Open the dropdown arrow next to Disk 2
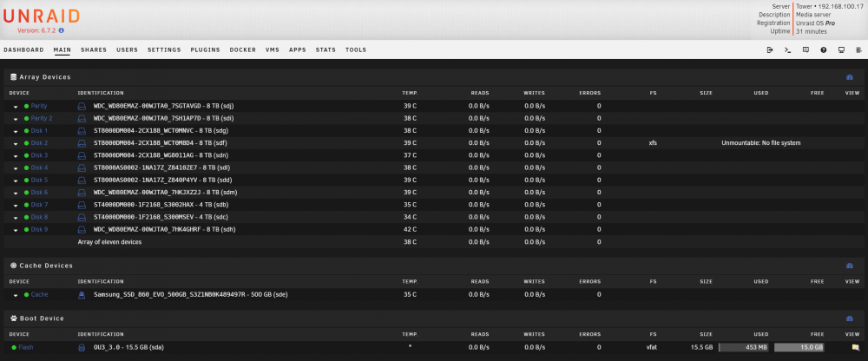The width and height of the screenshot is (868, 361). tap(16, 143)
